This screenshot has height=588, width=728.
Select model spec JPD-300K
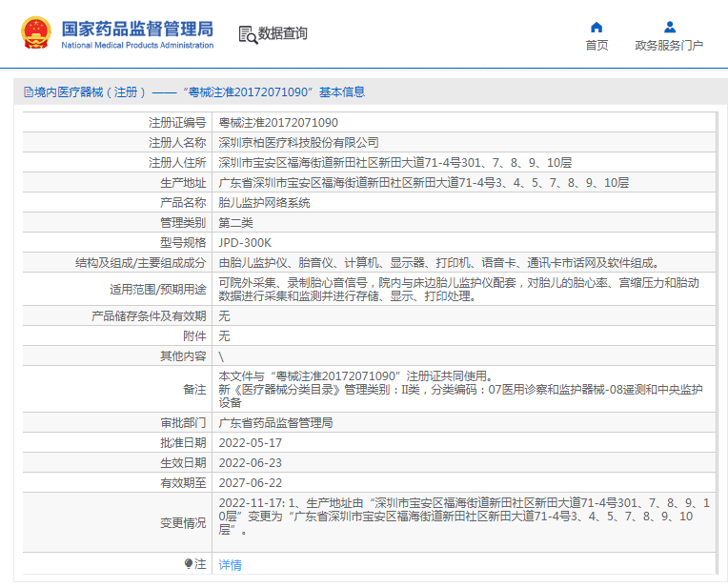tap(245, 242)
